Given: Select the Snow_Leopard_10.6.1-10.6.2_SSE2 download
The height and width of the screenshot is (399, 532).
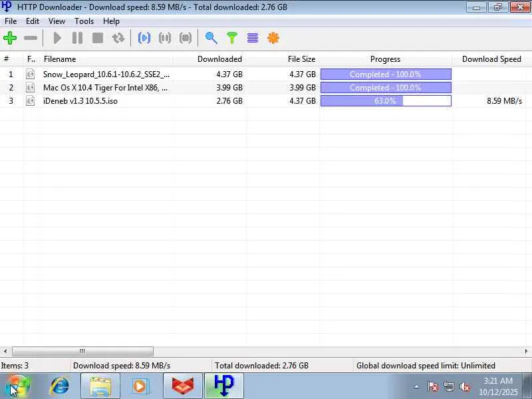Looking at the screenshot, I should pos(106,74).
